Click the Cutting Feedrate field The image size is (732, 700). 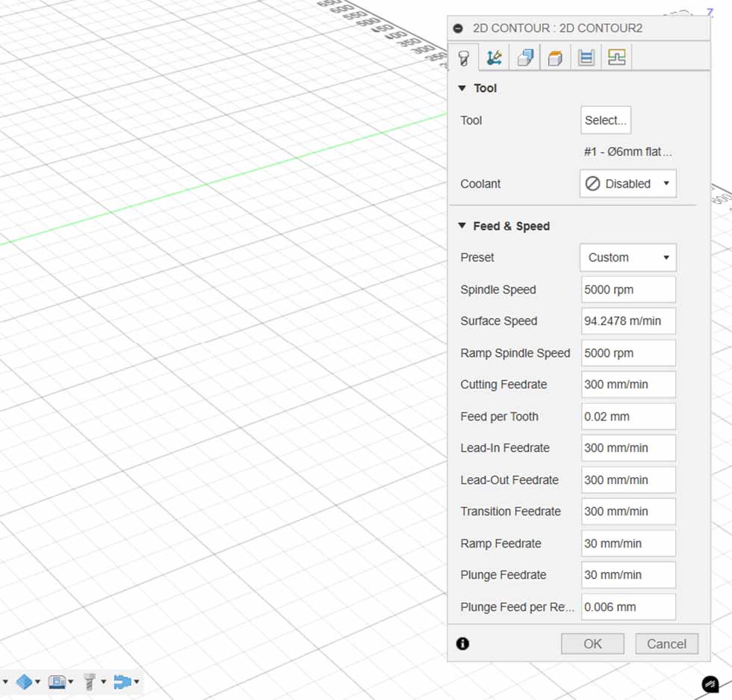(628, 384)
